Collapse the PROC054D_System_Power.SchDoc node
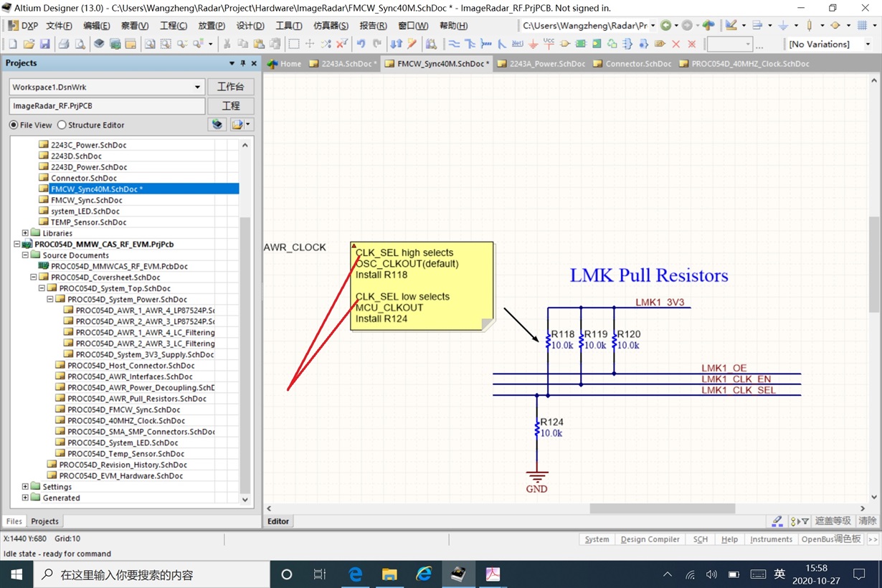Screen dimensions: 882x588 pyautogui.click(x=50, y=300)
